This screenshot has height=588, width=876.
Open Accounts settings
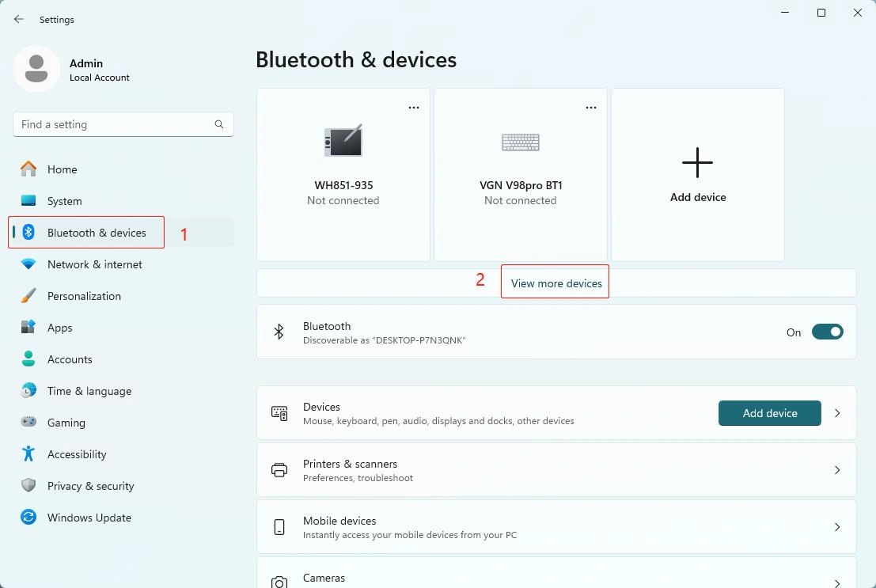point(123,358)
